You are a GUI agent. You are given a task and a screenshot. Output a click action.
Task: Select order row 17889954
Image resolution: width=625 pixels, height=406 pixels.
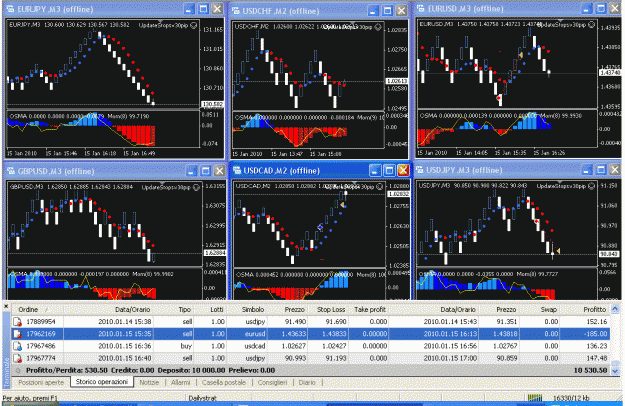(x=311, y=322)
